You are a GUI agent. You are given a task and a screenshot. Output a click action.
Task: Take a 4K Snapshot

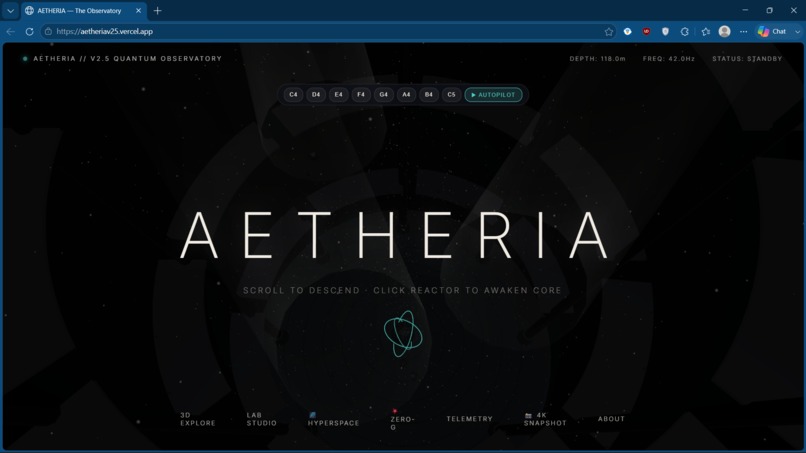click(545, 419)
